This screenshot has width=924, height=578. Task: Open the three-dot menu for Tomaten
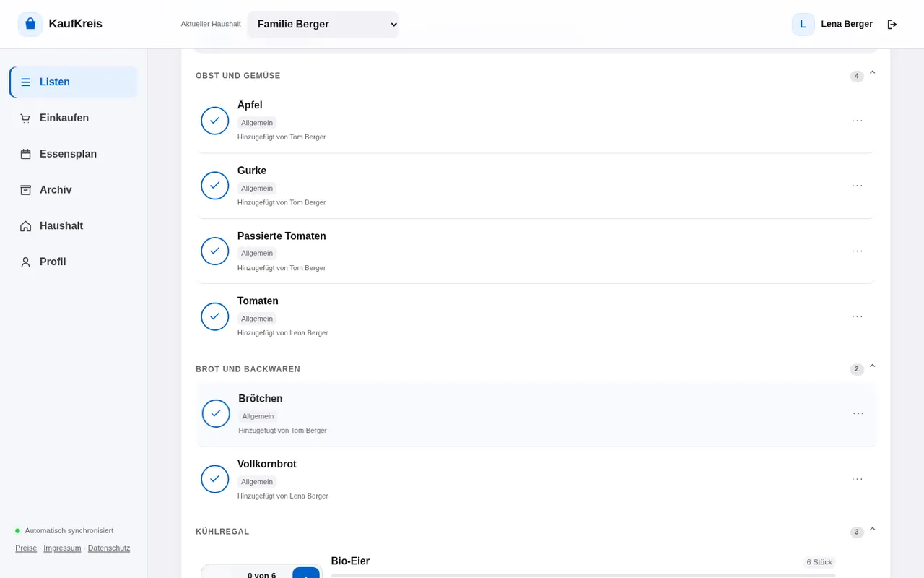[x=858, y=316]
